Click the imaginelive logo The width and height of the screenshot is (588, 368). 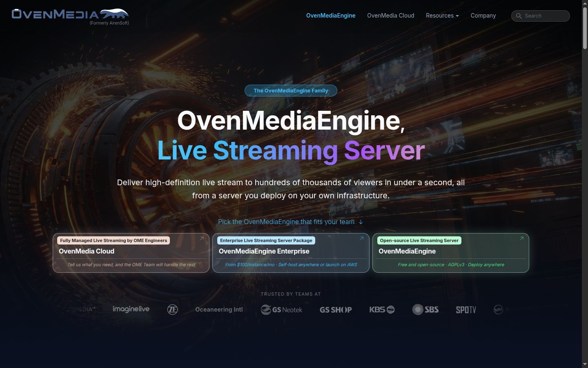coord(131,309)
